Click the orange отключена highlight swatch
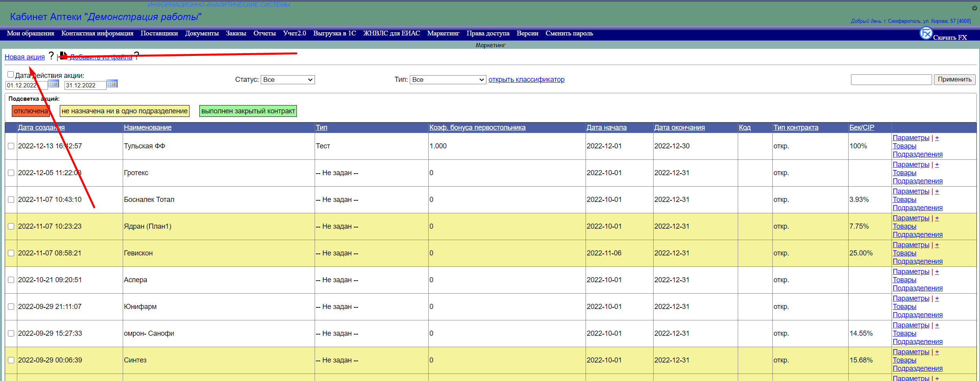980x381 pixels. [31, 111]
